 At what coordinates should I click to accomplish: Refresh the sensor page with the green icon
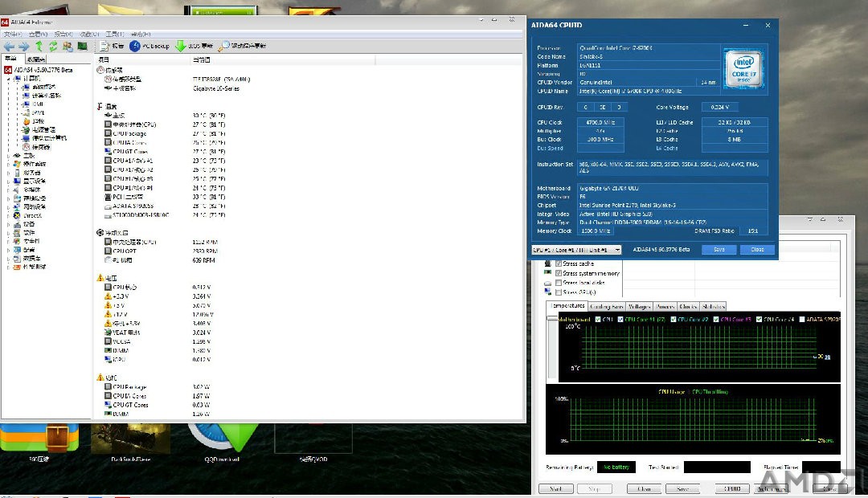pos(53,47)
